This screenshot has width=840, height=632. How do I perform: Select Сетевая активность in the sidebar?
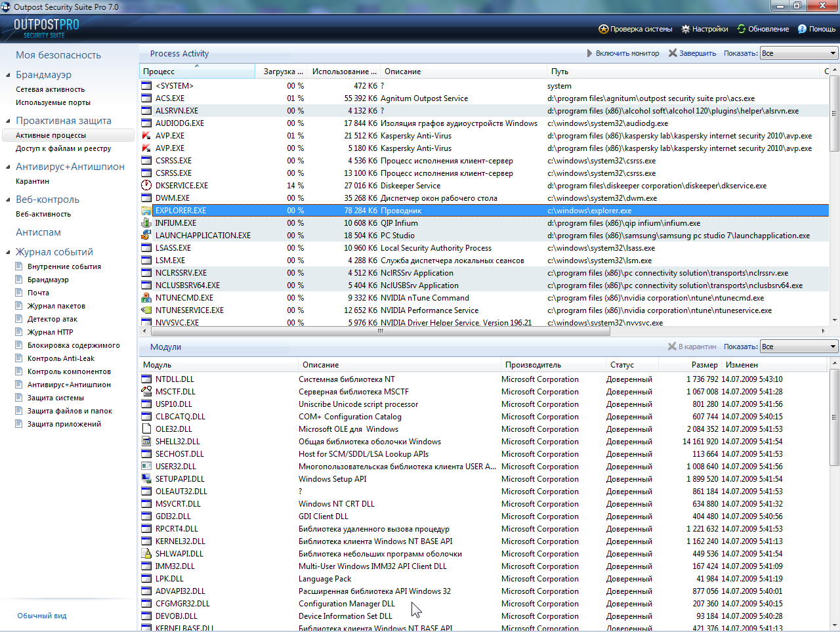[51, 89]
